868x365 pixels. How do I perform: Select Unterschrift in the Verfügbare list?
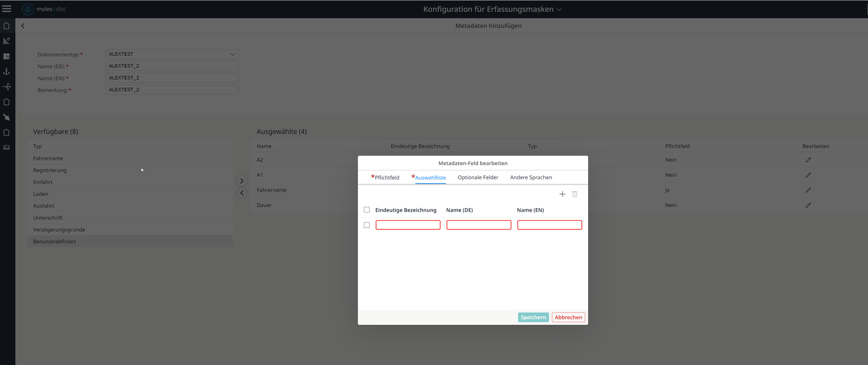[x=130, y=217]
